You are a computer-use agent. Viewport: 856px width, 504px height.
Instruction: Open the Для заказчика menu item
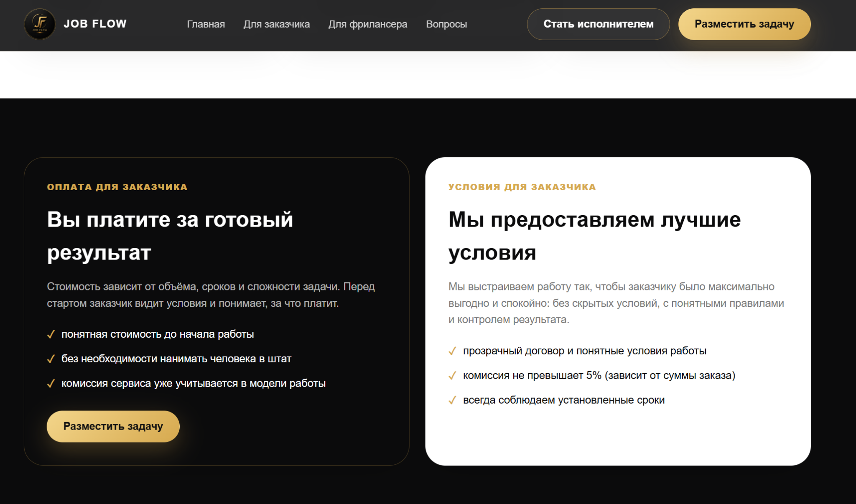[x=277, y=24]
